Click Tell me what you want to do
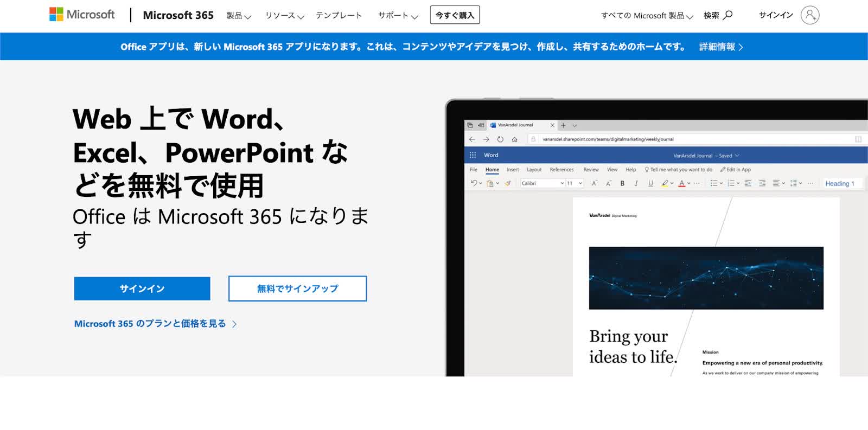Image resolution: width=868 pixels, height=430 pixels. pos(678,170)
